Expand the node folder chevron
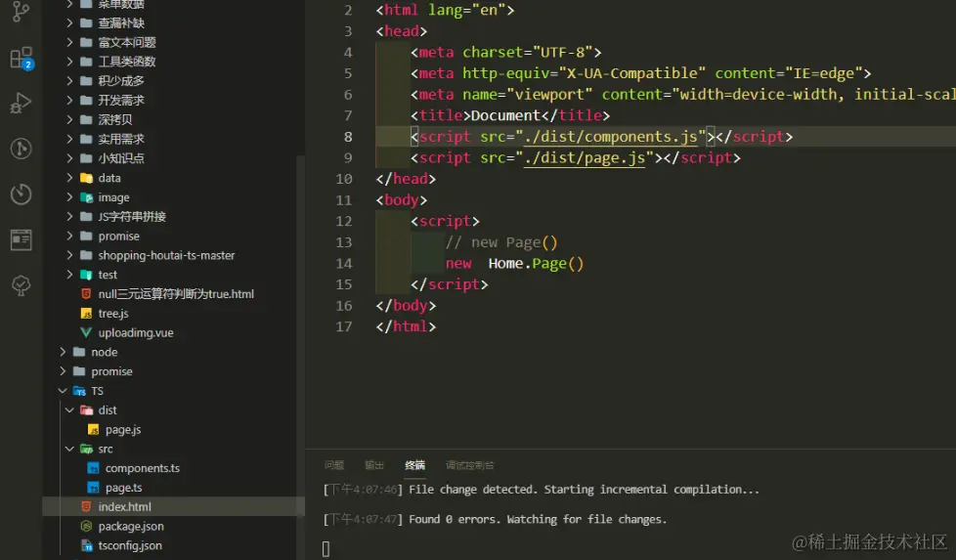Screen dimensions: 956x560 (63, 352)
